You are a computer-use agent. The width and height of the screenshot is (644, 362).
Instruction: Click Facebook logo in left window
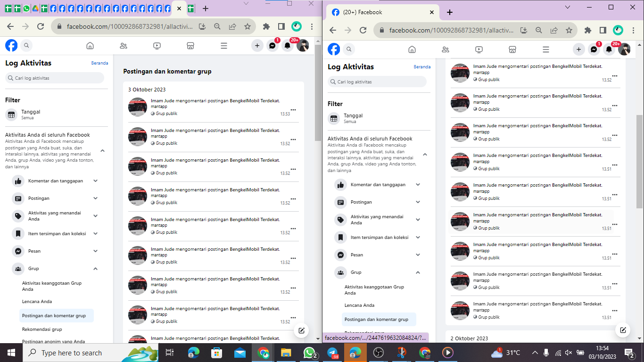point(11,46)
